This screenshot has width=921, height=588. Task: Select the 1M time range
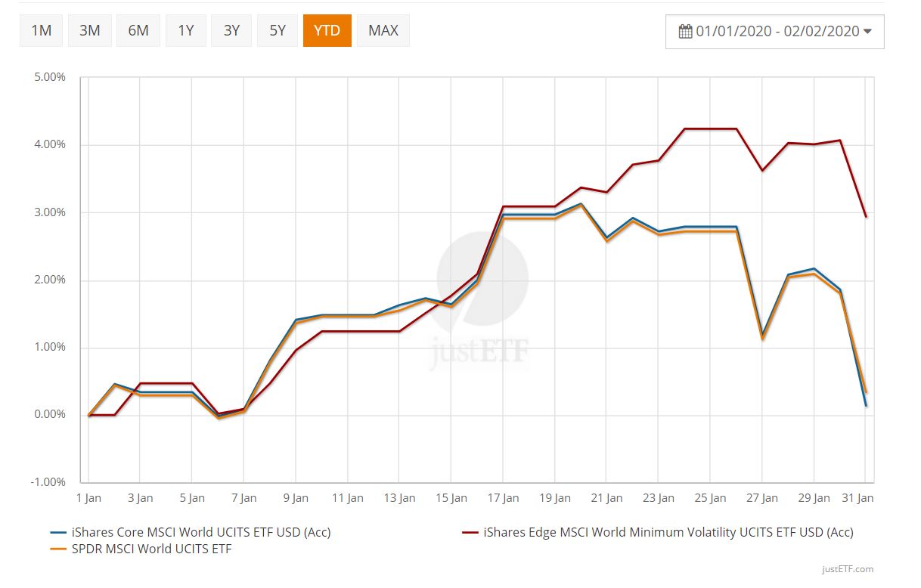42,31
